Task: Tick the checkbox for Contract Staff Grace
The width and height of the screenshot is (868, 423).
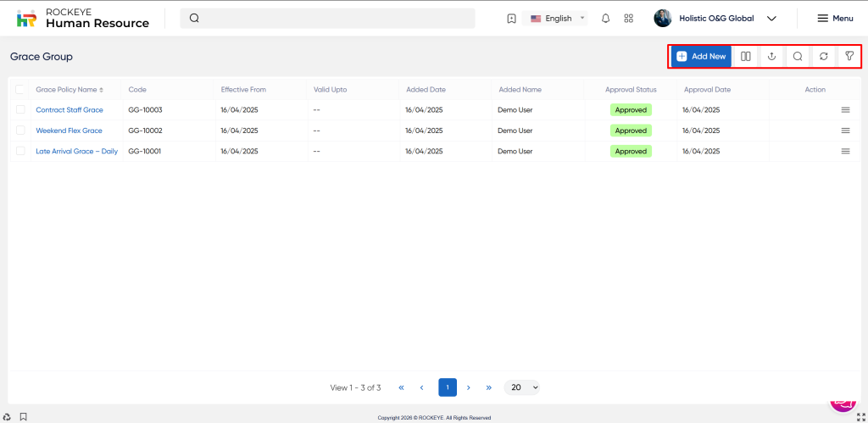Action: (20, 110)
